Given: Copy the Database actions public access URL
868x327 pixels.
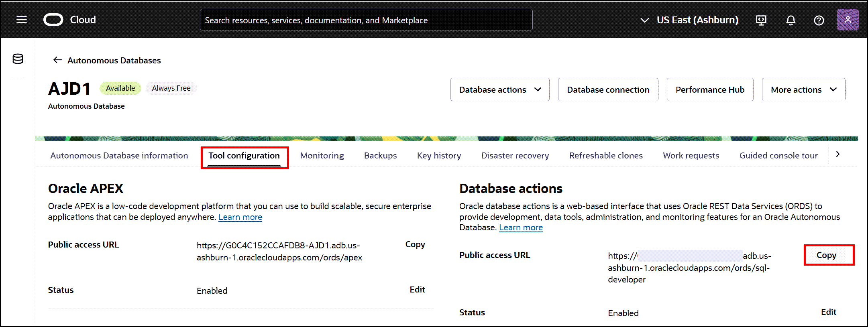Looking at the screenshot, I should click(826, 255).
